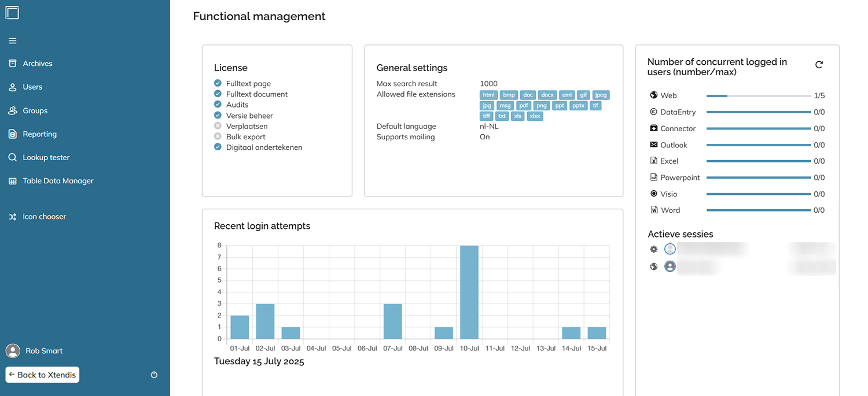Viewport: 868px width, 396px height.
Task: Select the Web globe icon
Action: (x=653, y=95)
